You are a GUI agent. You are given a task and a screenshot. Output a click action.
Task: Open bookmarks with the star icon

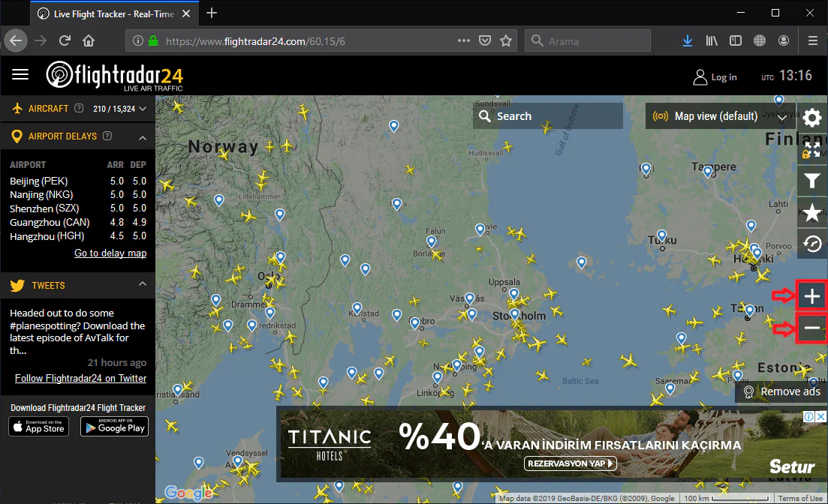[811, 212]
